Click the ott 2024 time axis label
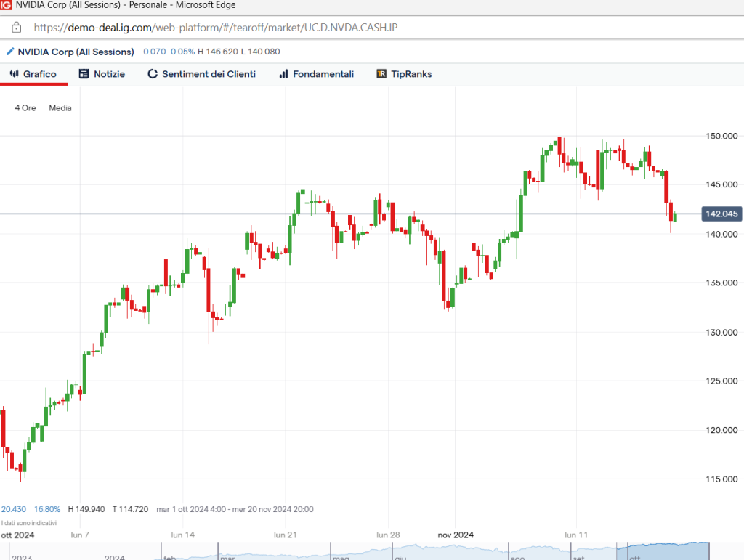744x560 pixels. point(17,535)
